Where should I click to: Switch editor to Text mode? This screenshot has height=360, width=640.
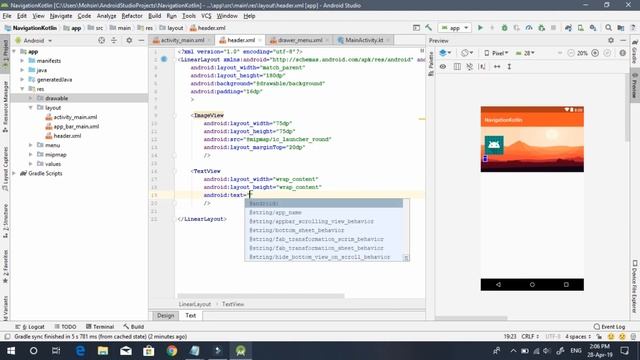point(191,316)
